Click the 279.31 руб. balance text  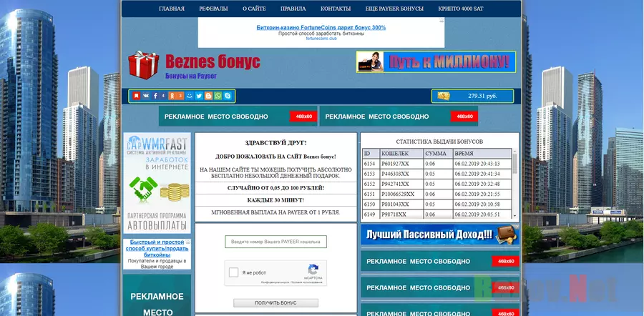482,96
